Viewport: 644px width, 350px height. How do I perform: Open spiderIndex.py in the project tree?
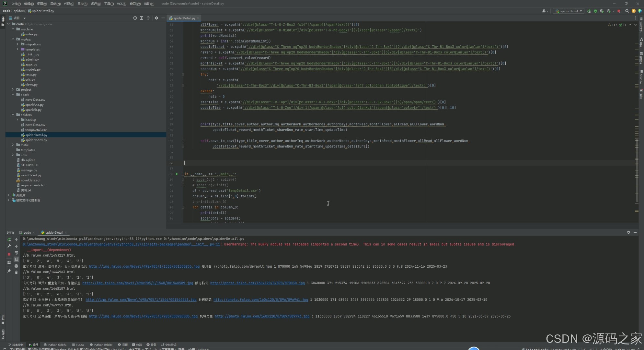36,140
